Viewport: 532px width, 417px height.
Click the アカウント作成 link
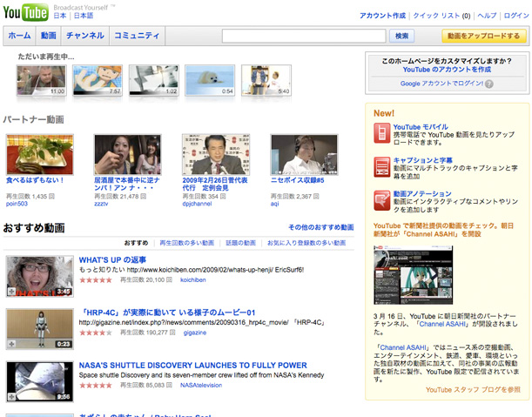(383, 16)
